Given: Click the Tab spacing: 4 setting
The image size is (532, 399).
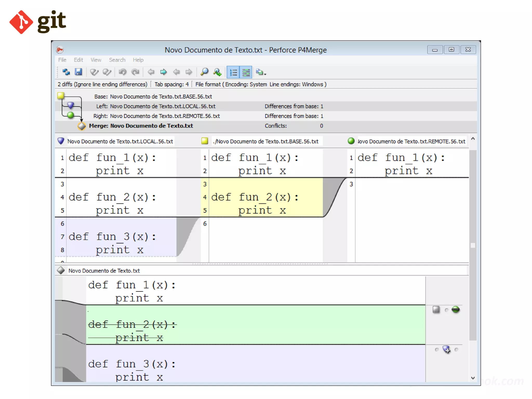Looking at the screenshot, I should 171,84.
